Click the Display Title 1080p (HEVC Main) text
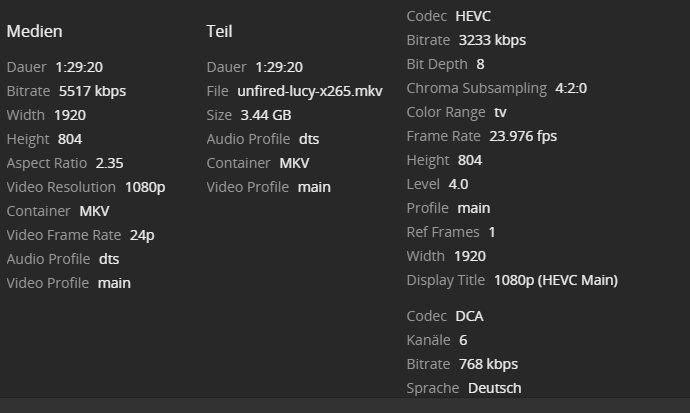This screenshot has width=690, height=413. click(x=555, y=280)
